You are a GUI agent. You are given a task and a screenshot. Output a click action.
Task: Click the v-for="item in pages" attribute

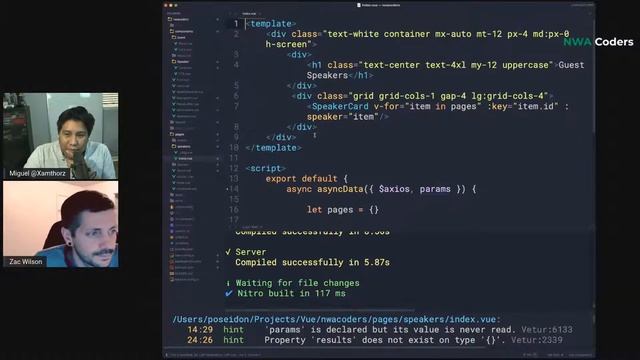427,107
